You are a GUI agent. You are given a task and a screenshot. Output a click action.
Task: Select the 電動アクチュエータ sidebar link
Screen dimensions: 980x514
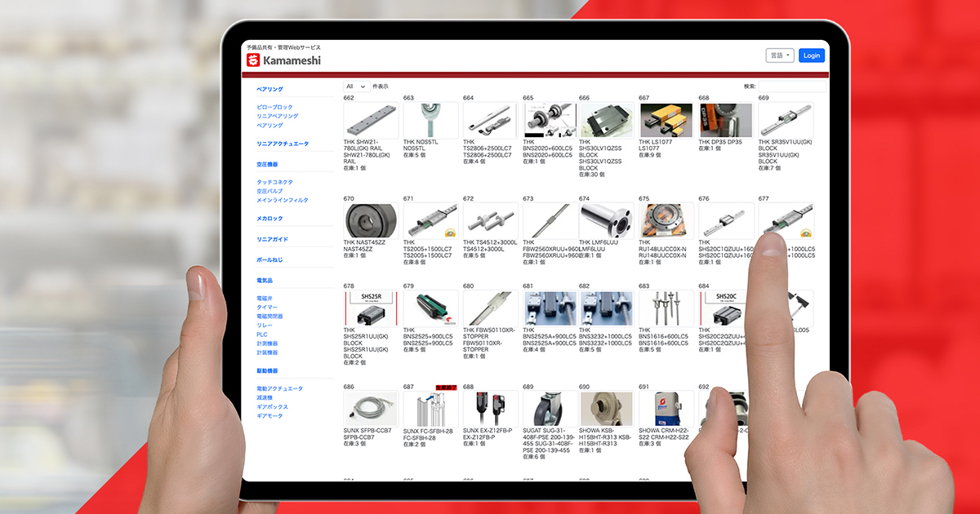[x=279, y=389]
